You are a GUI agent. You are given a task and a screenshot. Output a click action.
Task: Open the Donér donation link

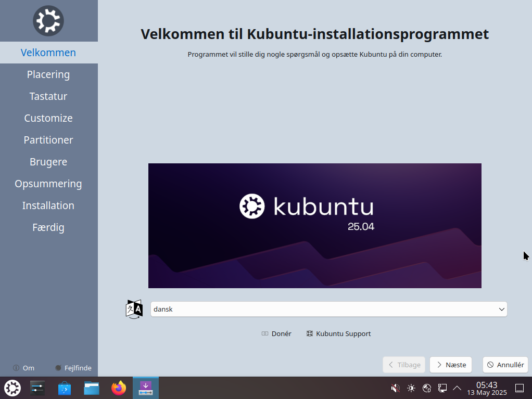pyautogui.click(x=276, y=333)
